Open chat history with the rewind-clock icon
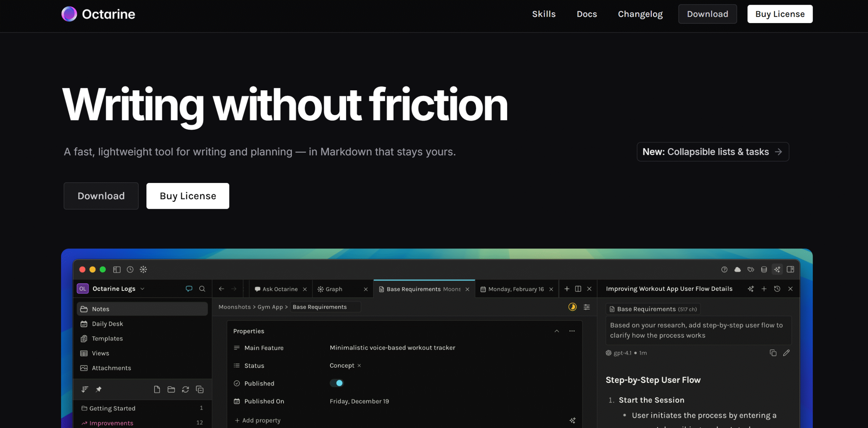Screen dimensions: 868x428 click(777, 289)
